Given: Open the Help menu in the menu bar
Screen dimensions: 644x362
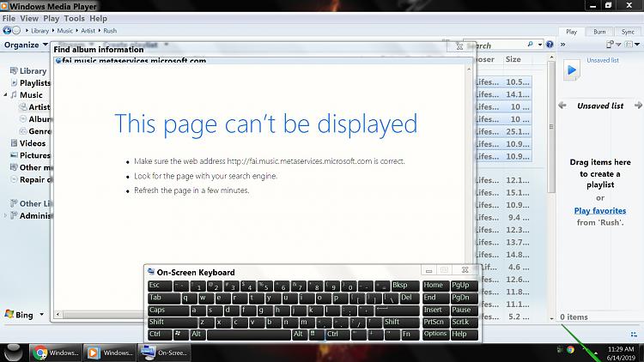Looking at the screenshot, I should (x=98, y=19).
